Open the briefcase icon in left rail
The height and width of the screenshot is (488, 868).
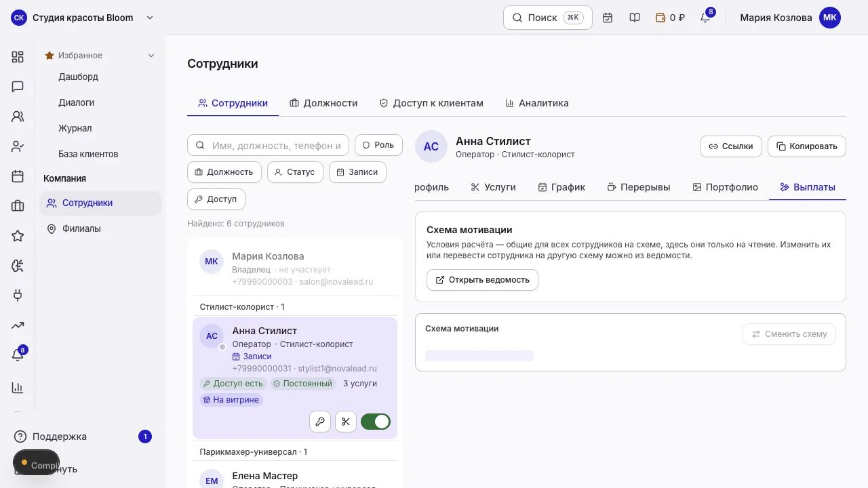click(x=18, y=206)
